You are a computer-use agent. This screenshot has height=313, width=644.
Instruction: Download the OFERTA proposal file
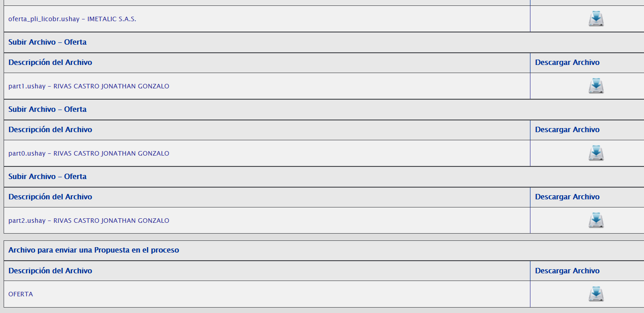click(596, 294)
